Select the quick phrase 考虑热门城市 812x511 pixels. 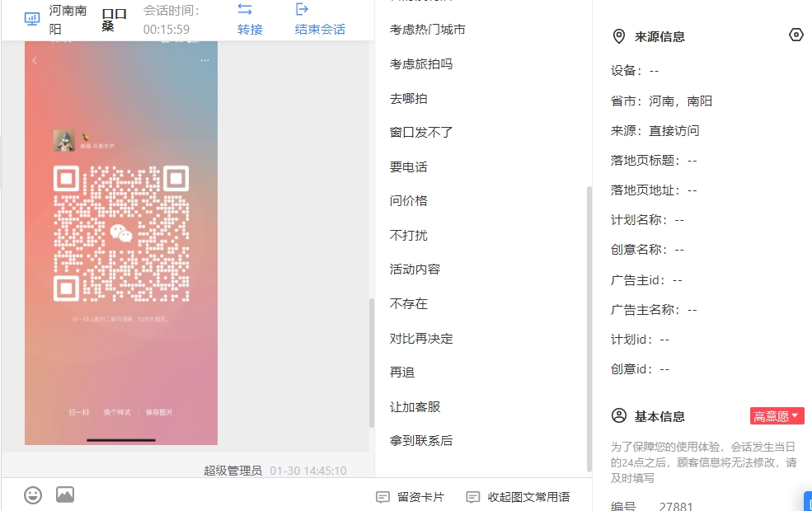(x=428, y=30)
